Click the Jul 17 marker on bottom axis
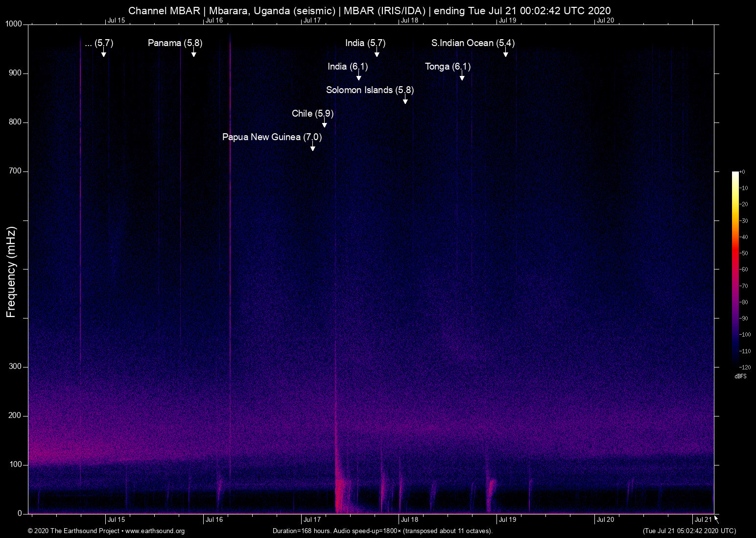This screenshot has width=756, height=538. pos(312,520)
